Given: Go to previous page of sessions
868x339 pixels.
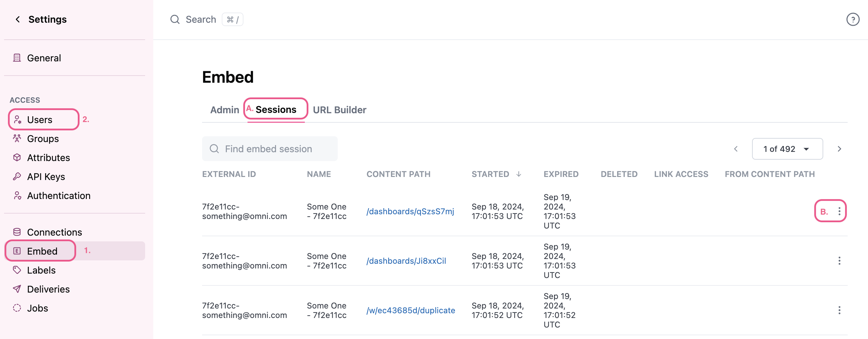Looking at the screenshot, I should [736, 149].
